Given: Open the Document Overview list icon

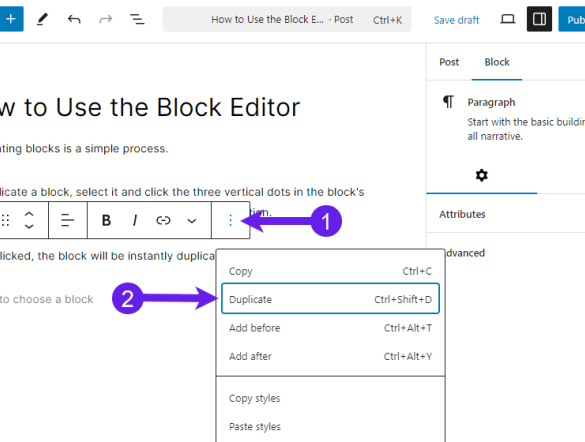Looking at the screenshot, I should [137, 19].
